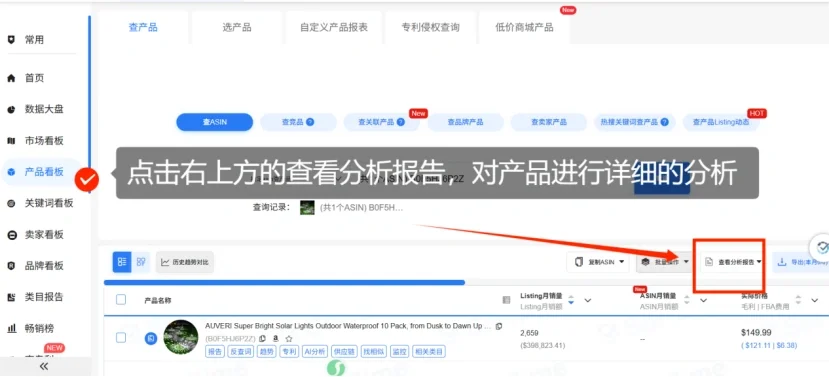Favorite the AUVERI product with the star
This screenshot has width=829, height=377.
coord(289,338)
